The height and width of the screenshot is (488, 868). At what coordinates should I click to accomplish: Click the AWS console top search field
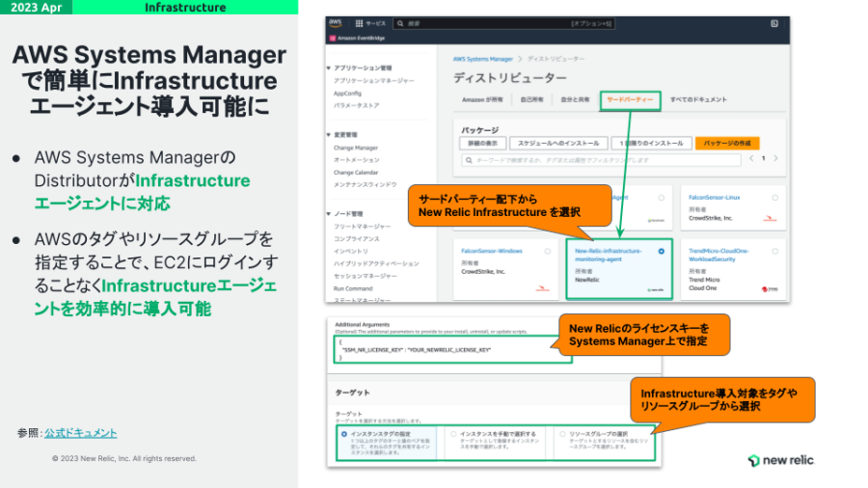tap(502, 23)
